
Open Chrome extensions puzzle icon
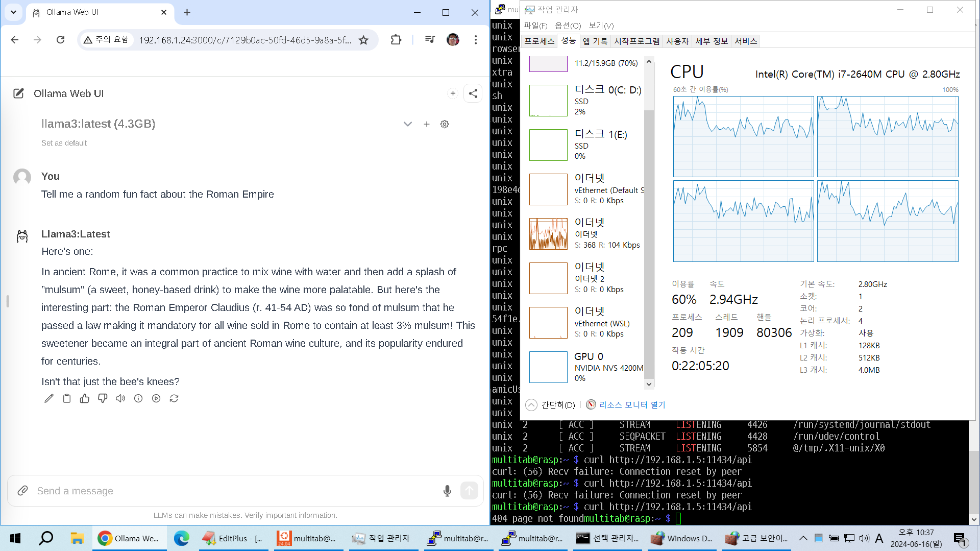(x=396, y=40)
